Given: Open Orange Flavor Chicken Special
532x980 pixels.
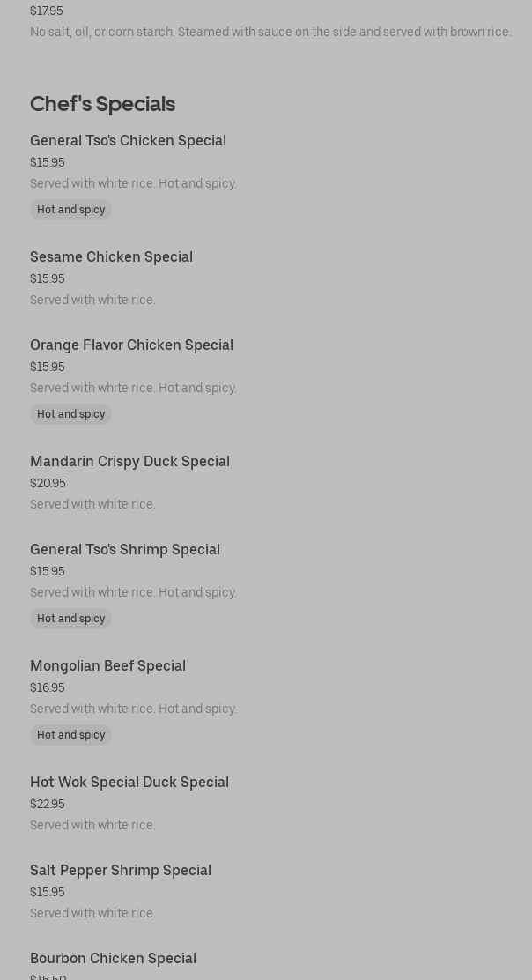Looking at the screenshot, I should [x=131, y=345].
